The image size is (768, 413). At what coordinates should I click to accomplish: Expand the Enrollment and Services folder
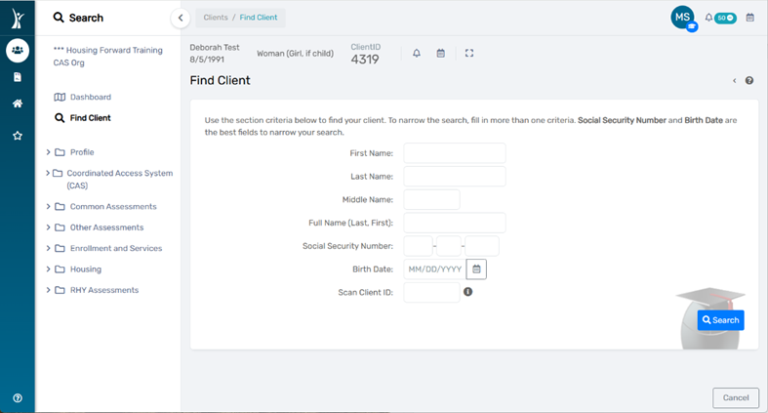click(x=48, y=248)
